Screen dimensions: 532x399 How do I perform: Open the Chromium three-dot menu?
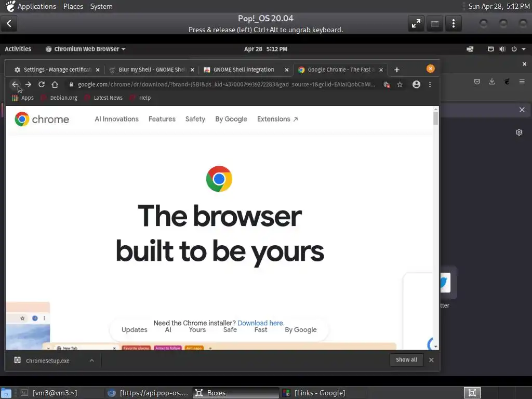(430, 85)
